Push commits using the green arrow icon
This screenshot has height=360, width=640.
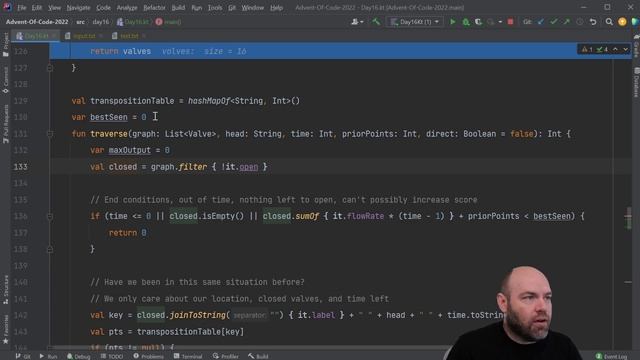tap(567, 22)
